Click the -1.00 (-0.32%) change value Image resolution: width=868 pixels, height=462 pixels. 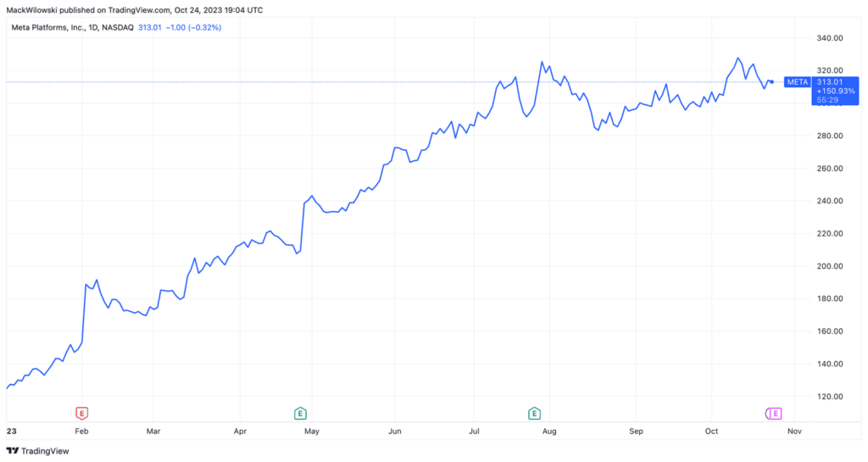tap(193, 27)
